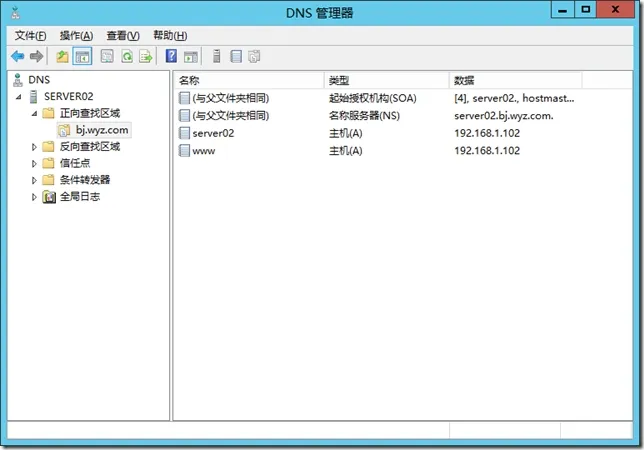Select bj.wyz.com zone label
Viewport: 644px width, 450px height.
click(102, 130)
